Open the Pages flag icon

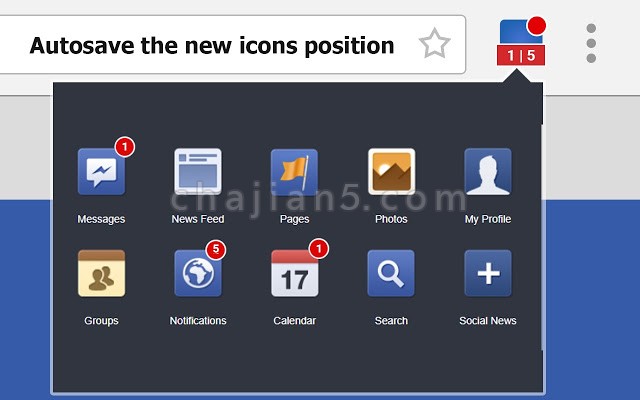(x=294, y=171)
